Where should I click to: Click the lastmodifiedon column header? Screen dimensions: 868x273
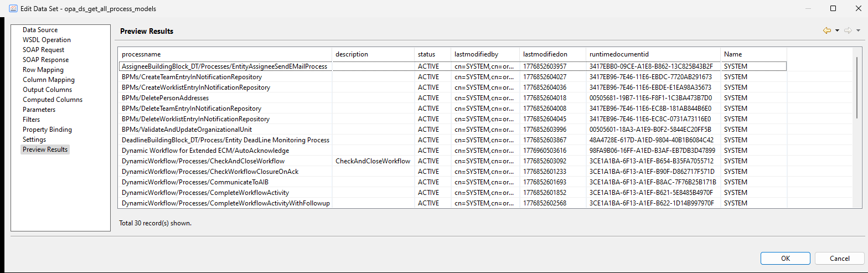click(x=552, y=54)
